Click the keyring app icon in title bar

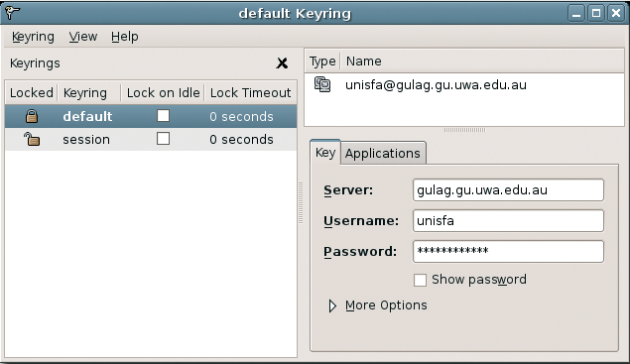(x=12, y=13)
